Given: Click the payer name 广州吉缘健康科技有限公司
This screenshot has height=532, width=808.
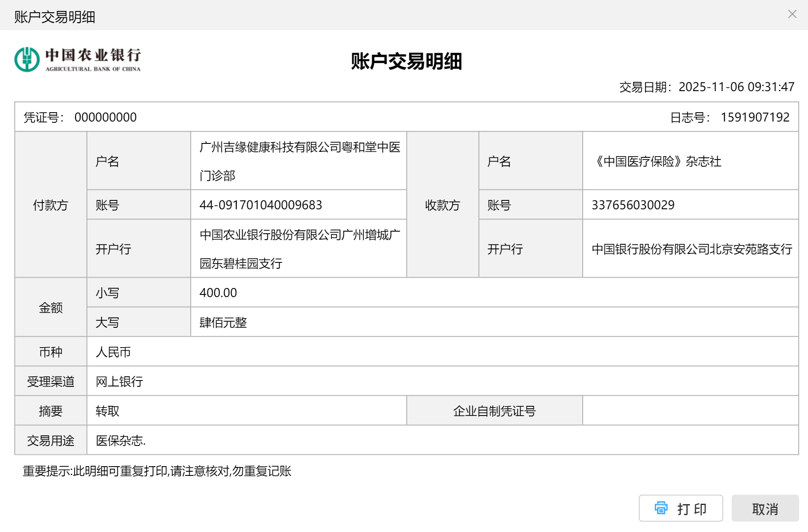Looking at the screenshot, I should [300, 148].
